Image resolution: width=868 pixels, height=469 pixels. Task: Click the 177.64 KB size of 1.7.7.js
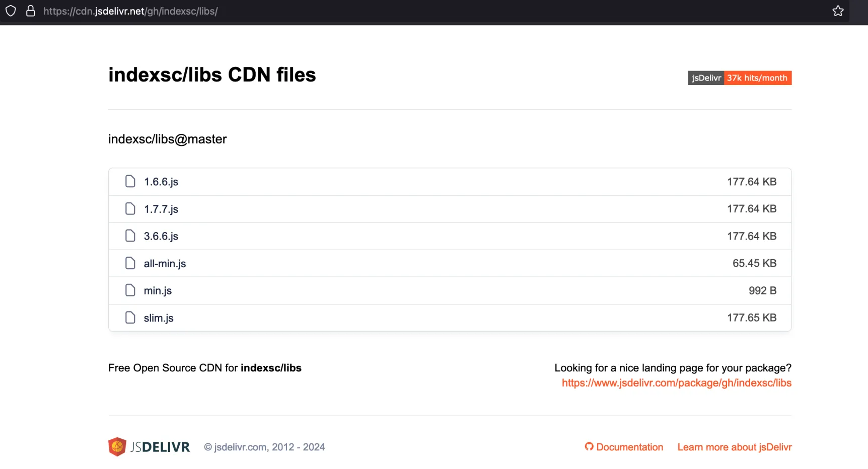tap(752, 209)
